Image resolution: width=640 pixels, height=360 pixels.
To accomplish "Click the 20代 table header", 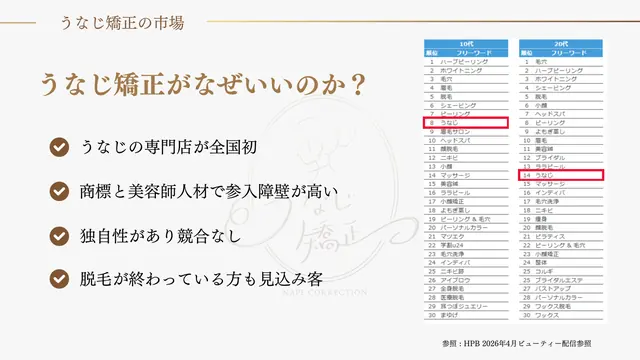I will (561, 44).
